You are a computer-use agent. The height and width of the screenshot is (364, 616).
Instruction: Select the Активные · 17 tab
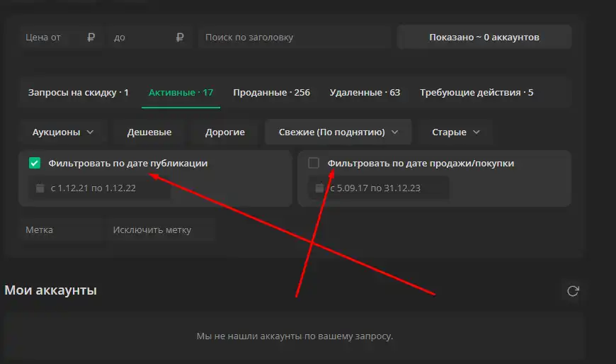click(x=181, y=93)
